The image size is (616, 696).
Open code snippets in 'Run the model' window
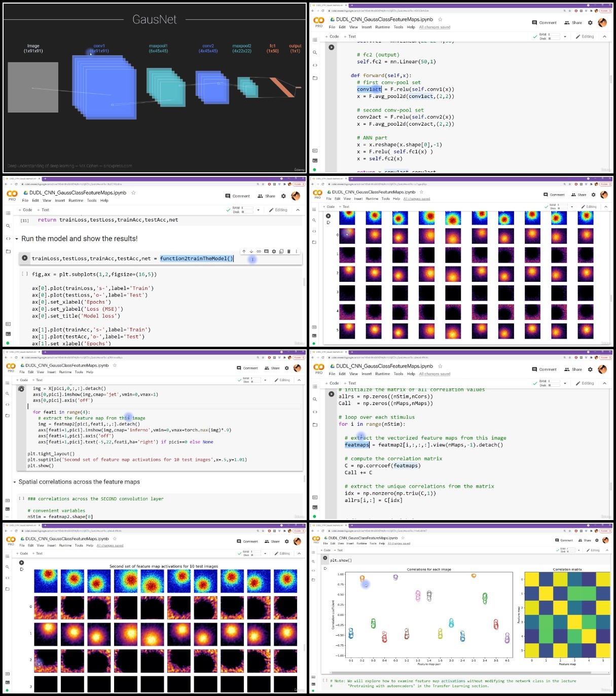[8, 239]
